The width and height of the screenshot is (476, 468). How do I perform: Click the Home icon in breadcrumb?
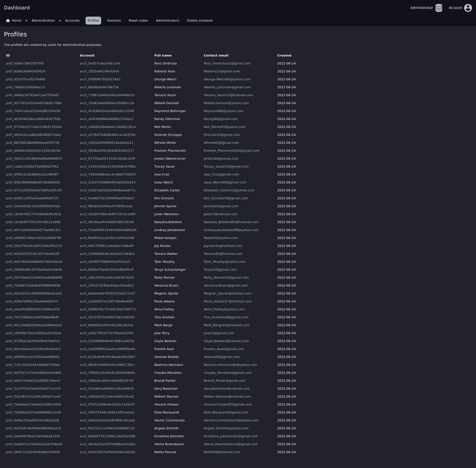coord(8,21)
